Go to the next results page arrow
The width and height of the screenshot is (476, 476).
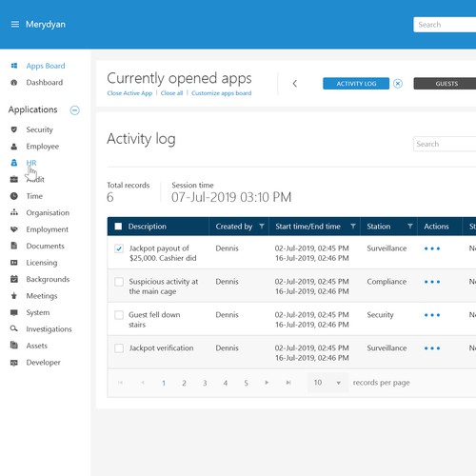point(267,383)
